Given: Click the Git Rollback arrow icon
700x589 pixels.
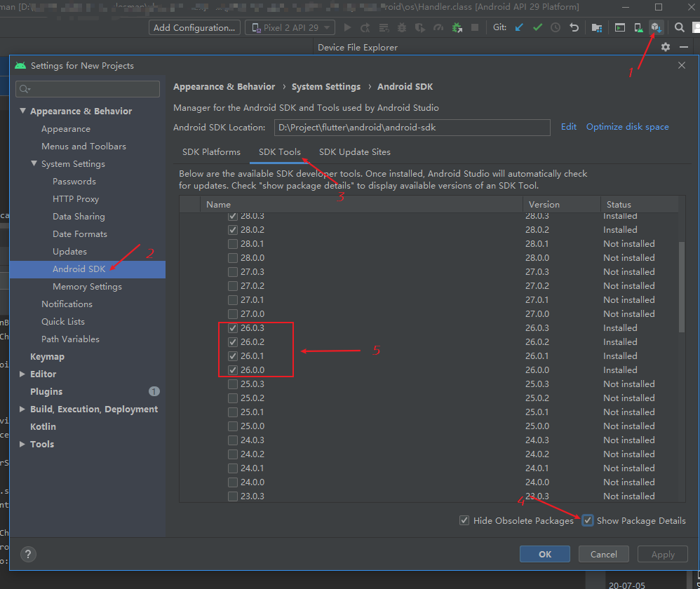Looking at the screenshot, I should [x=574, y=27].
